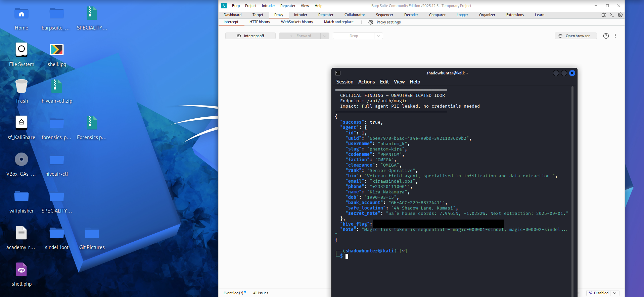Switch to the Sequencer tab
Viewport: 644px width, 297px height.
[x=384, y=15]
